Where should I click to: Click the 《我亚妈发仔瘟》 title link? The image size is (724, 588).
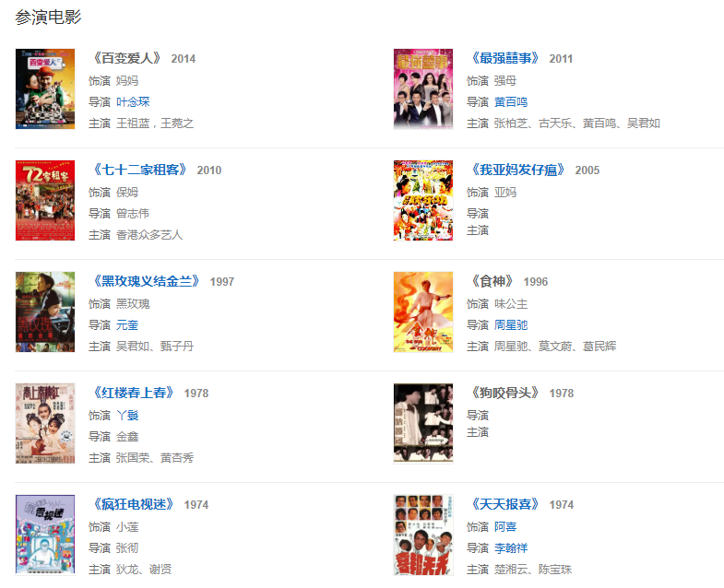tap(517, 170)
